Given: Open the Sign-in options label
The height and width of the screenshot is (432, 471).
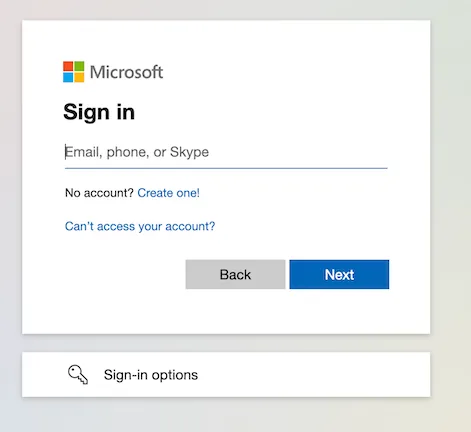Looking at the screenshot, I should coord(151,375).
